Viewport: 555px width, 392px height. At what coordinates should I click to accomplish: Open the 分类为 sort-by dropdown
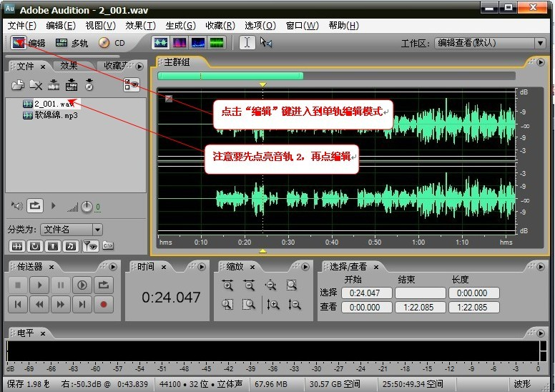72,230
